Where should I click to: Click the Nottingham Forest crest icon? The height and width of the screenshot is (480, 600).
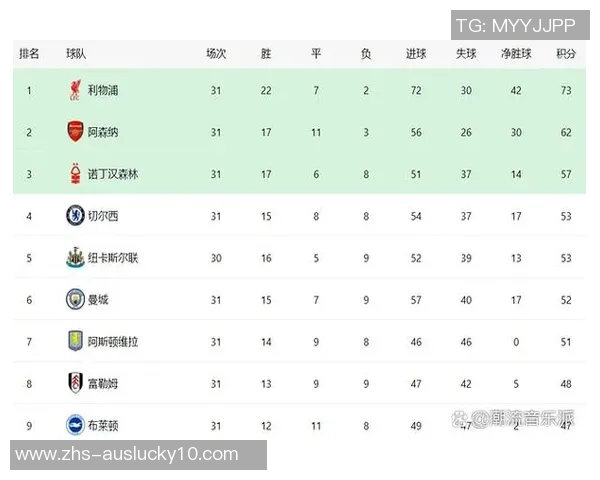pos(75,174)
